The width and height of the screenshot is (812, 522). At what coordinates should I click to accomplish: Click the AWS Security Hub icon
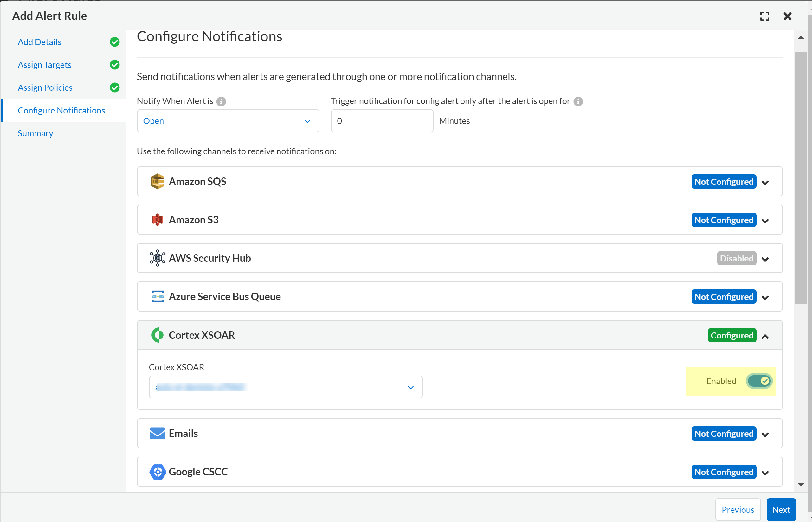click(157, 258)
